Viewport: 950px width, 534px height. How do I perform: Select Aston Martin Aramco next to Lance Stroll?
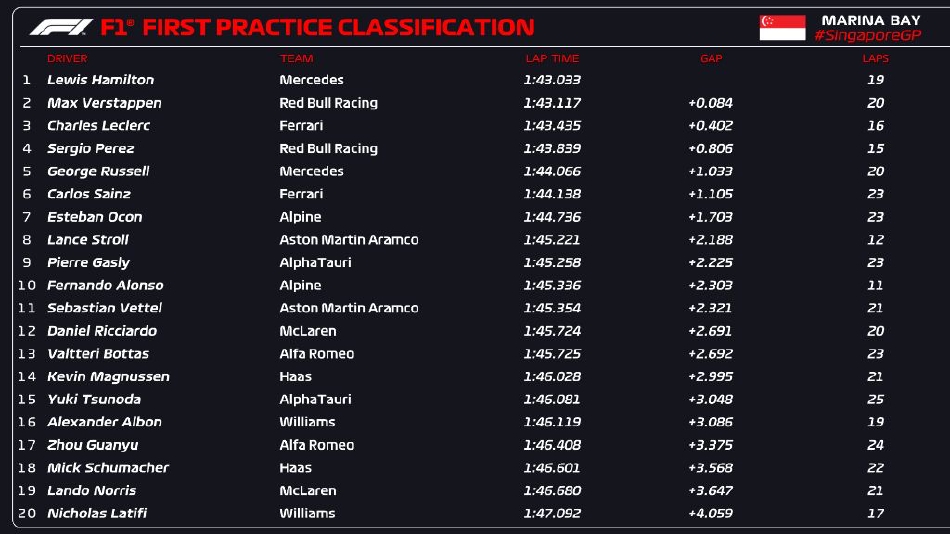pos(348,240)
